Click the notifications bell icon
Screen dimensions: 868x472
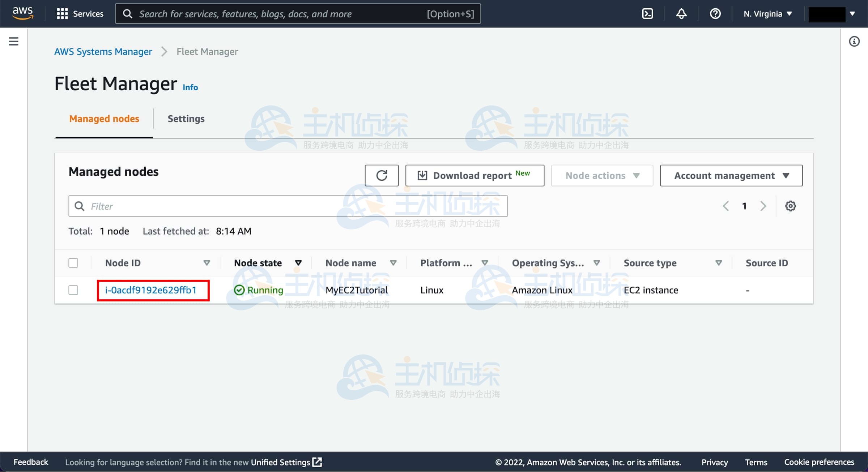[x=681, y=14]
